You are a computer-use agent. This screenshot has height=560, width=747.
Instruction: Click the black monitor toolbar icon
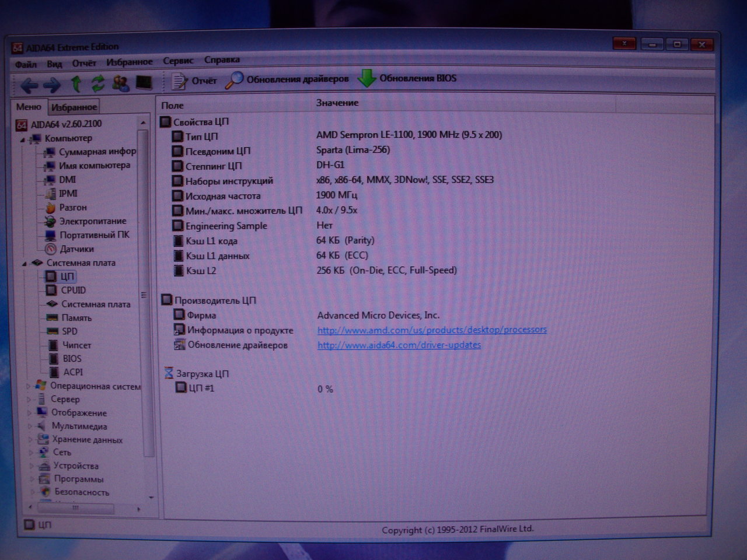click(144, 82)
